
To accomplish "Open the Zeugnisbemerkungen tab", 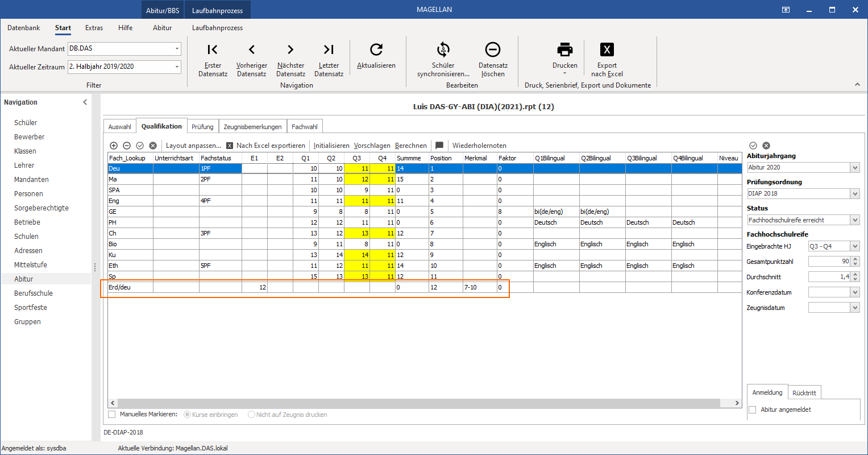I will [x=252, y=127].
